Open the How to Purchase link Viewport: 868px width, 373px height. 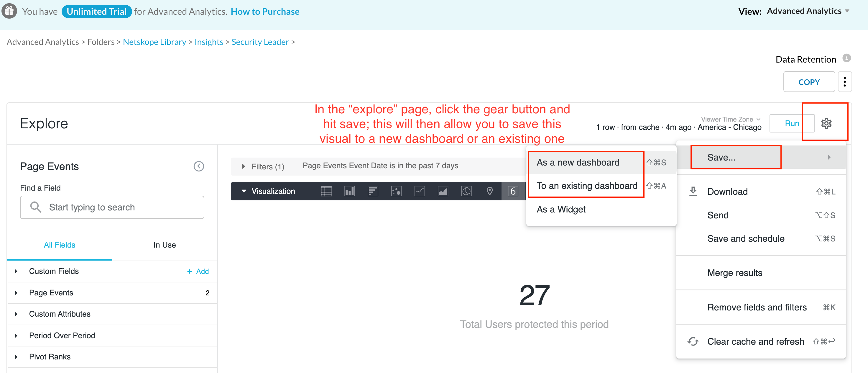265,12
